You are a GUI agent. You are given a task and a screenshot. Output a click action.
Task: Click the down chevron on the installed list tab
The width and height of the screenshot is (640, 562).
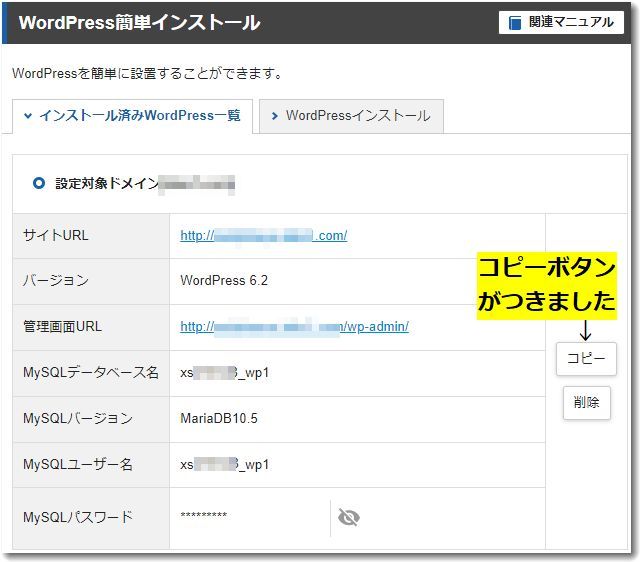[28, 116]
